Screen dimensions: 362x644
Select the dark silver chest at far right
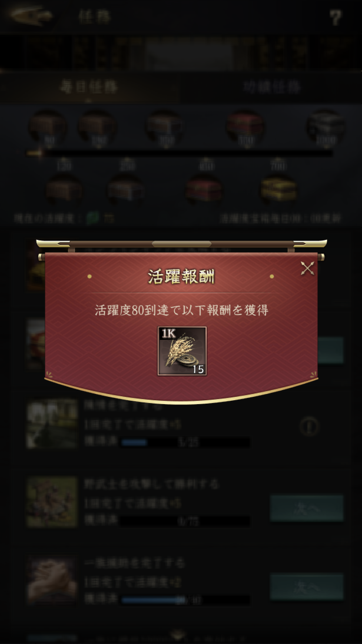coord(326,127)
